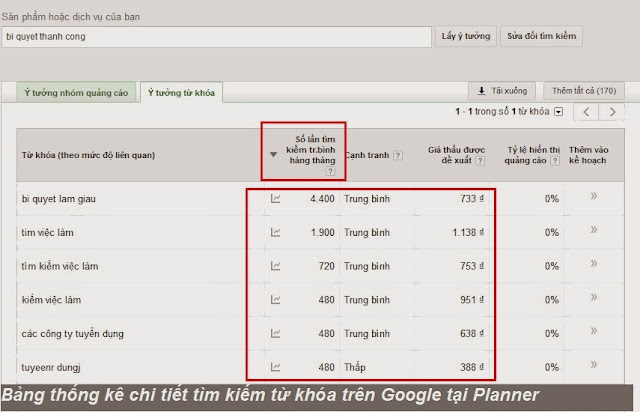Click the 1.900 search volume value
This screenshot has width=640, height=412.
322,233
